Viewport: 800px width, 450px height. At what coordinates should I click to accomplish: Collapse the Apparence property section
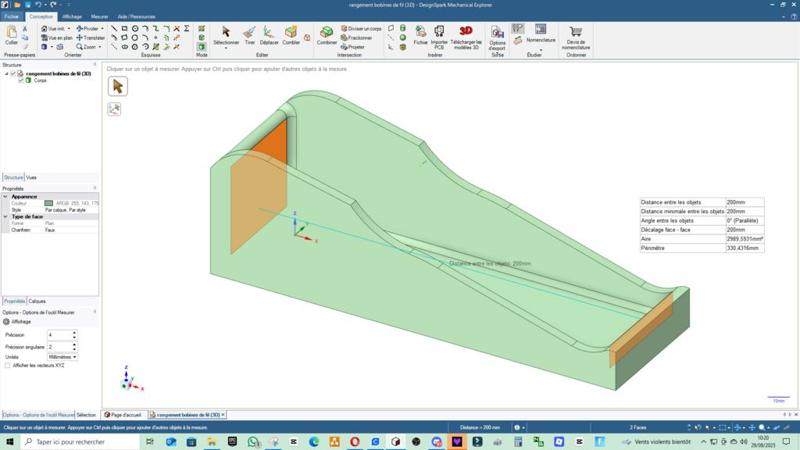coord(6,196)
